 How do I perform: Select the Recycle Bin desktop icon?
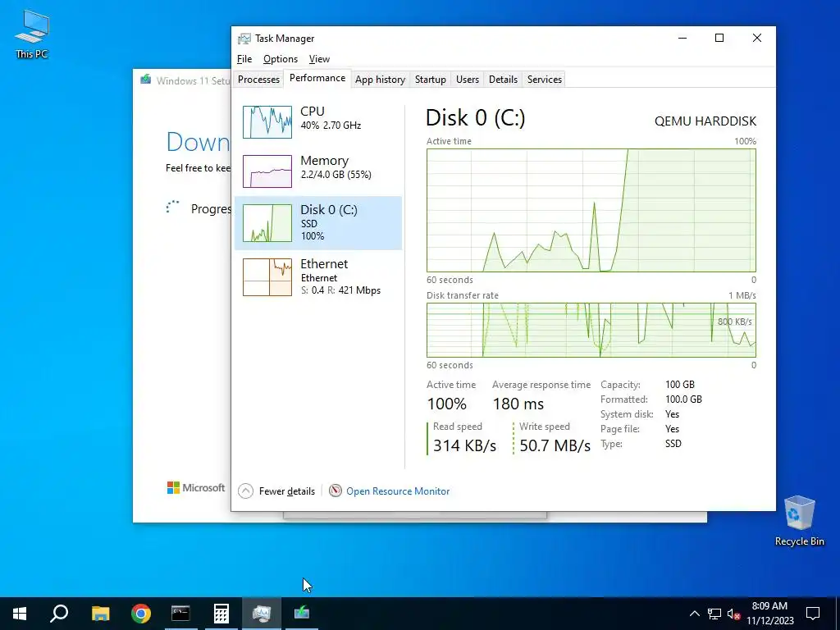[x=799, y=521]
